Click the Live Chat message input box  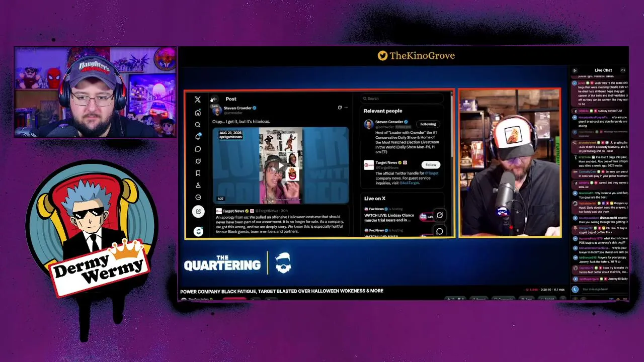603,289
